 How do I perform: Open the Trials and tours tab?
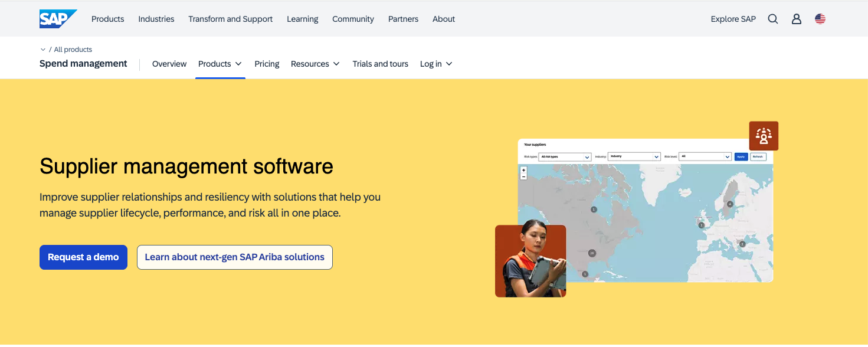click(381, 64)
